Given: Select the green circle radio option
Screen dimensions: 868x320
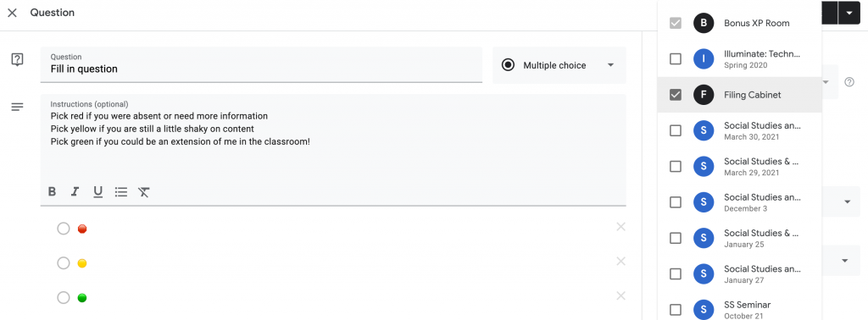Looking at the screenshot, I should click(x=64, y=298).
